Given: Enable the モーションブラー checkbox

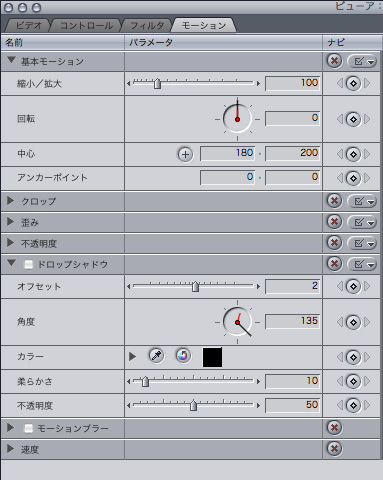Looking at the screenshot, I should tap(29, 428).
